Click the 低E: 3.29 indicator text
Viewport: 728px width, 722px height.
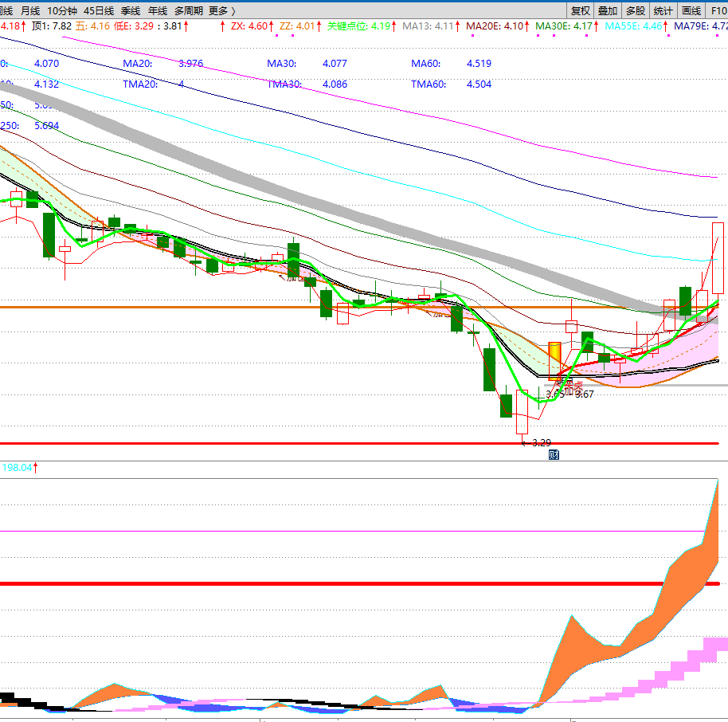134,26
